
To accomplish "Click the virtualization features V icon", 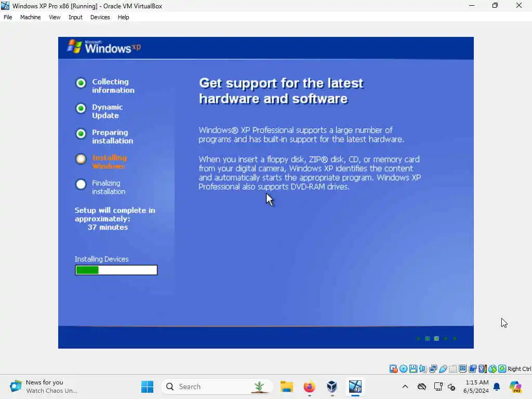I will 483,369.
